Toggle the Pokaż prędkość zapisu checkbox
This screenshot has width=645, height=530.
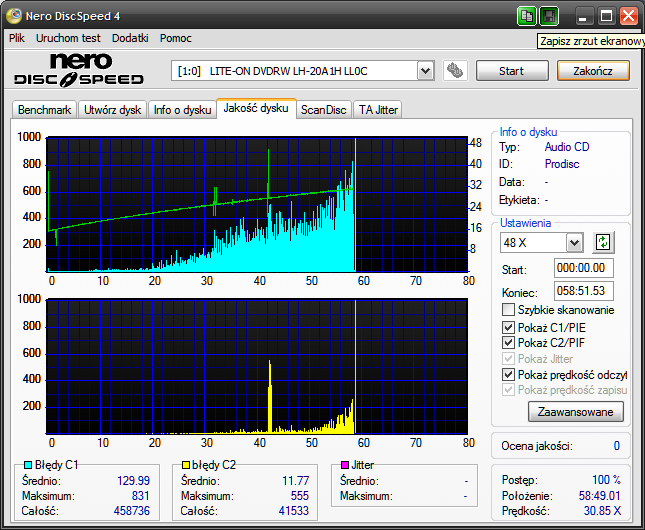tap(508, 390)
